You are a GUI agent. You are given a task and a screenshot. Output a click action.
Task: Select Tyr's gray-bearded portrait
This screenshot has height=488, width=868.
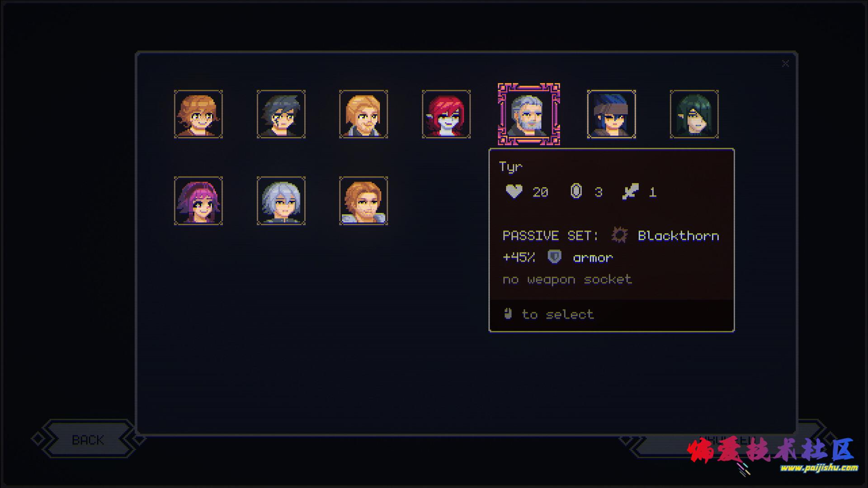529,114
